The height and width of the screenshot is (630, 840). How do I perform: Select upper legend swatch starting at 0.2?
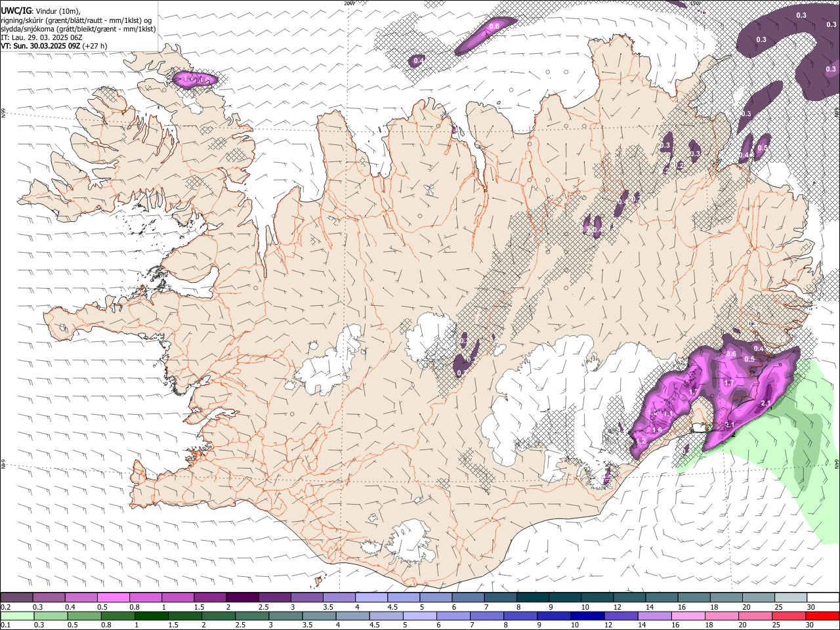(16, 597)
